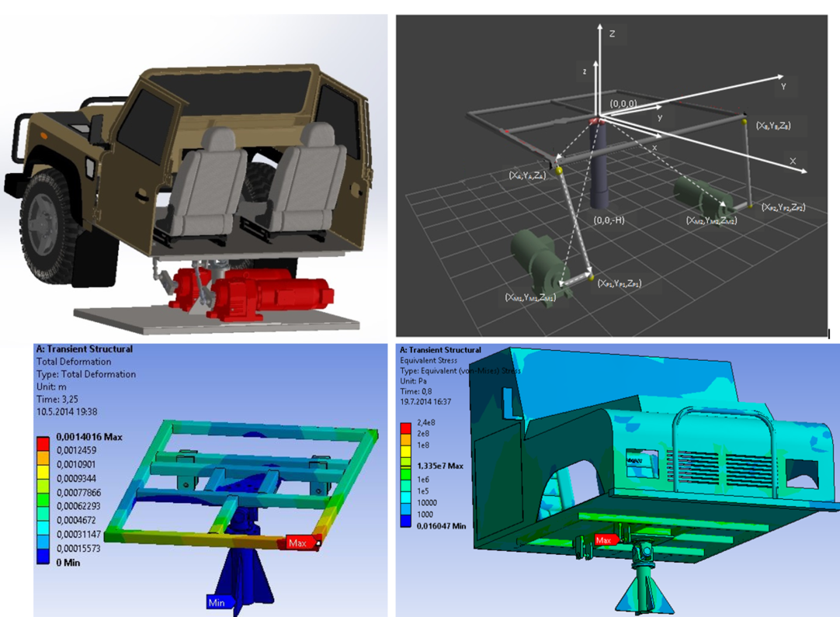Click the '0,0012459' legend value

pos(77,450)
